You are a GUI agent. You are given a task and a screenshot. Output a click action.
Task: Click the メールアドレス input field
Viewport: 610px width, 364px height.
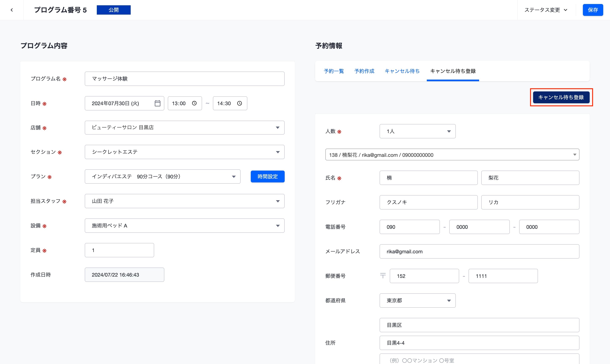pos(479,251)
